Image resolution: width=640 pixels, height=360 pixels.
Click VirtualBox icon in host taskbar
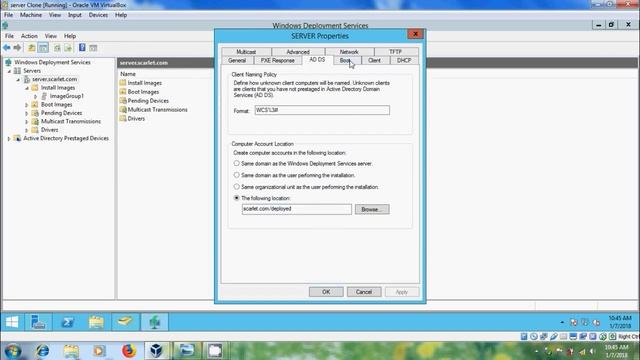point(156,351)
